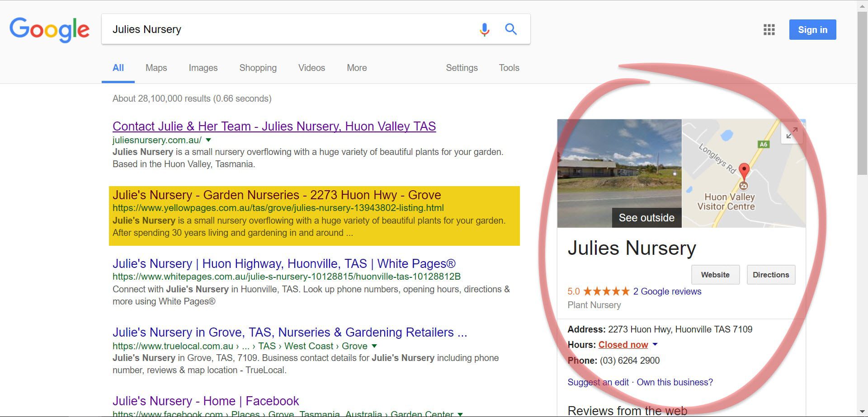Click Own this business? link

point(675,382)
